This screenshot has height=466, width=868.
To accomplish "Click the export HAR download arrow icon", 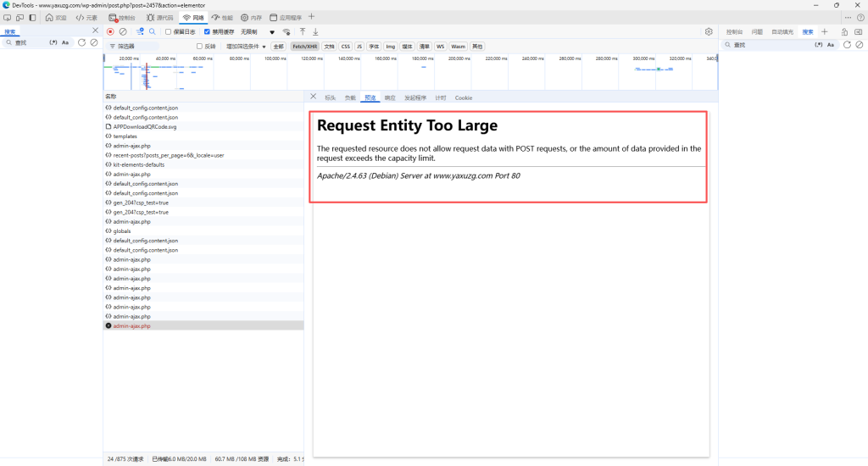I will click(315, 31).
